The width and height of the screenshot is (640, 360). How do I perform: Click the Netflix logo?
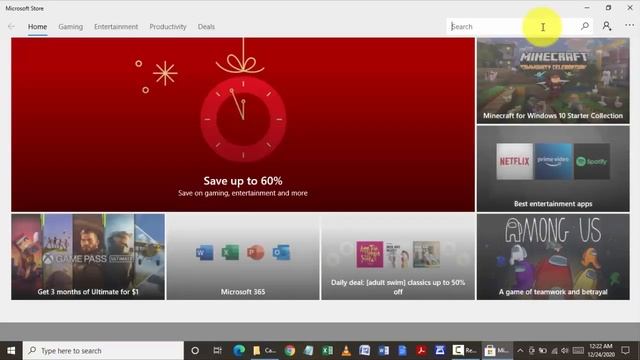pyautogui.click(x=514, y=161)
